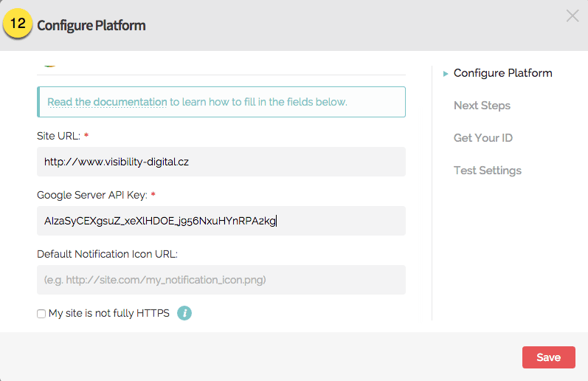
Task: Click the yellow step 12 badge
Action: 18,24
